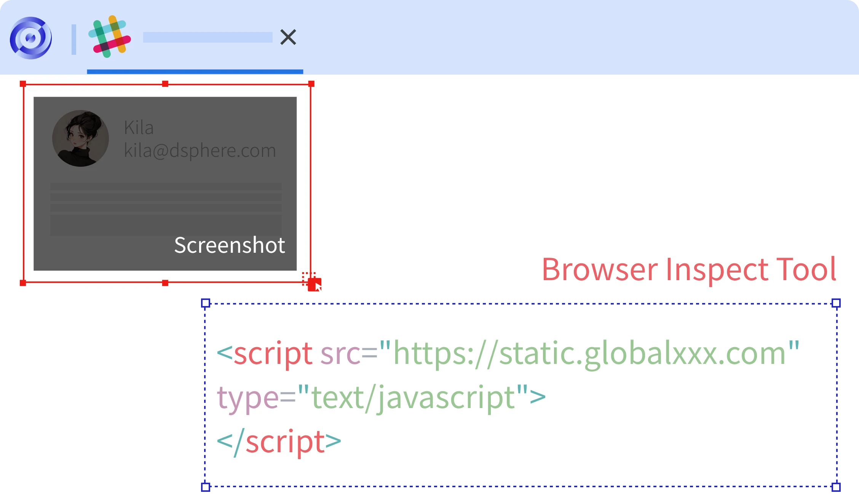The image size is (859, 504).
Task: Click the top-middle red selection handle
Action: pos(165,84)
